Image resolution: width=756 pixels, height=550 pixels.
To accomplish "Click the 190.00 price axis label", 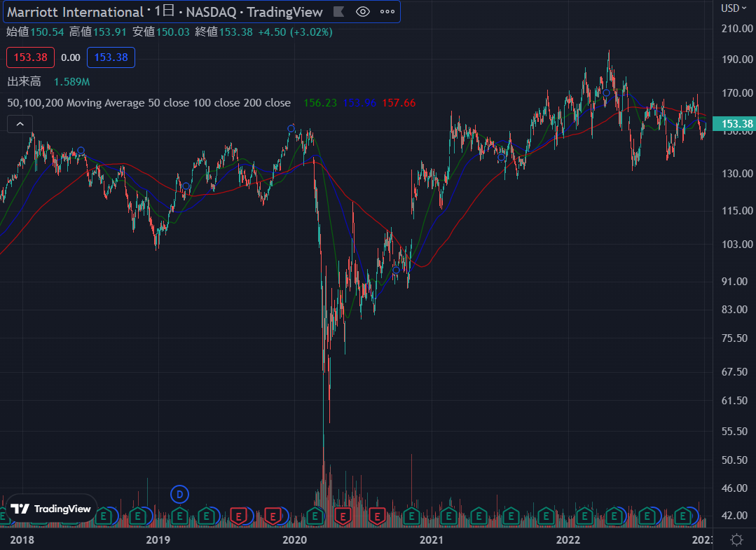I will pyautogui.click(x=737, y=60).
